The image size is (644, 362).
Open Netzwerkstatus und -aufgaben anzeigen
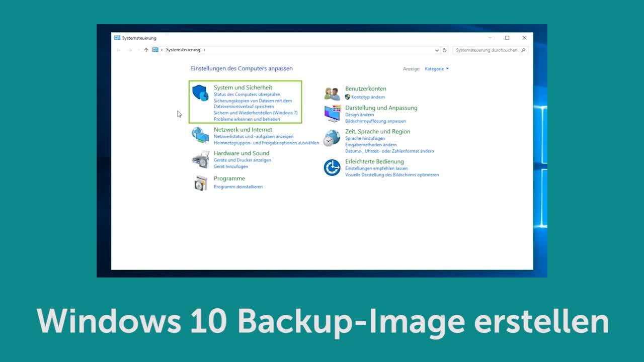pos(254,137)
